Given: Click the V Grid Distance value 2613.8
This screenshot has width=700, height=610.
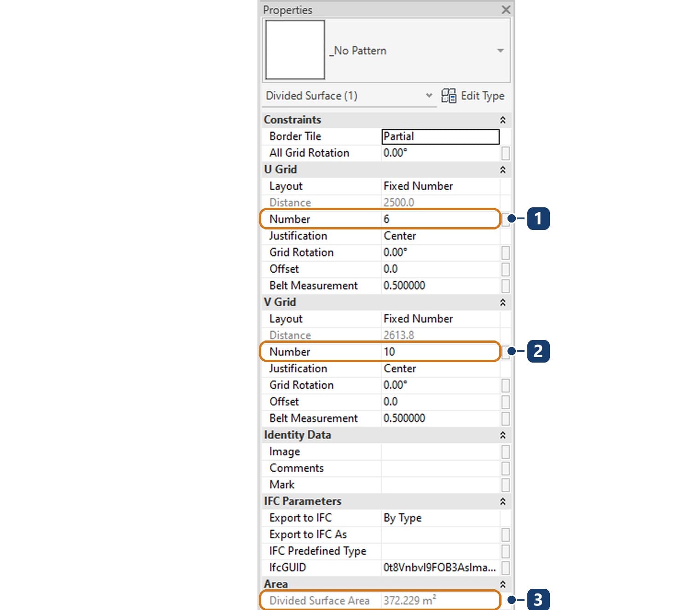Looking at the screenshot, I should click(x=399, y=335).
